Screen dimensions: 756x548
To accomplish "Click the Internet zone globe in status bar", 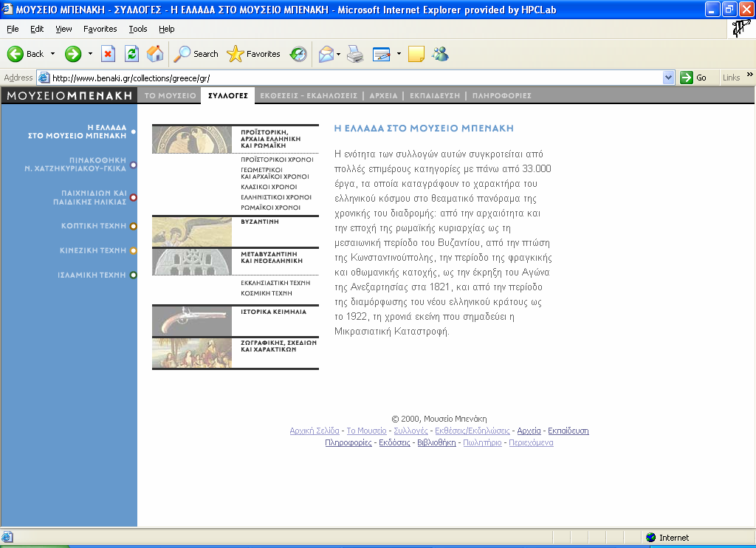I will coord(651,538).
